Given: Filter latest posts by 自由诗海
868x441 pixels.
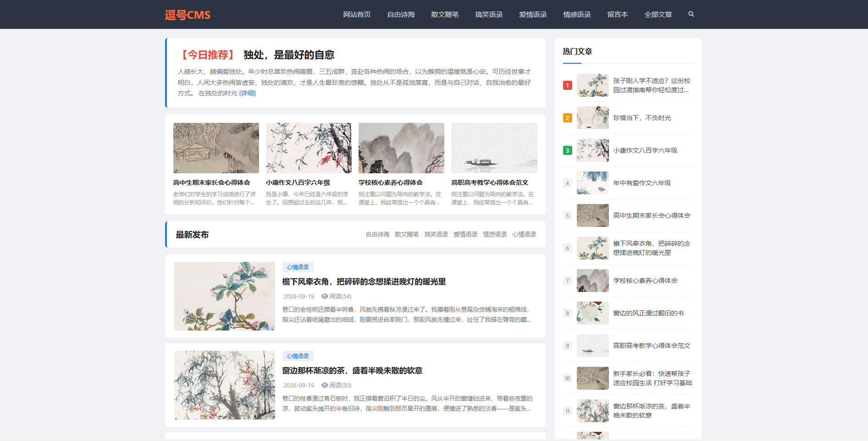Looking at the screenshot, I should point(377,234).
